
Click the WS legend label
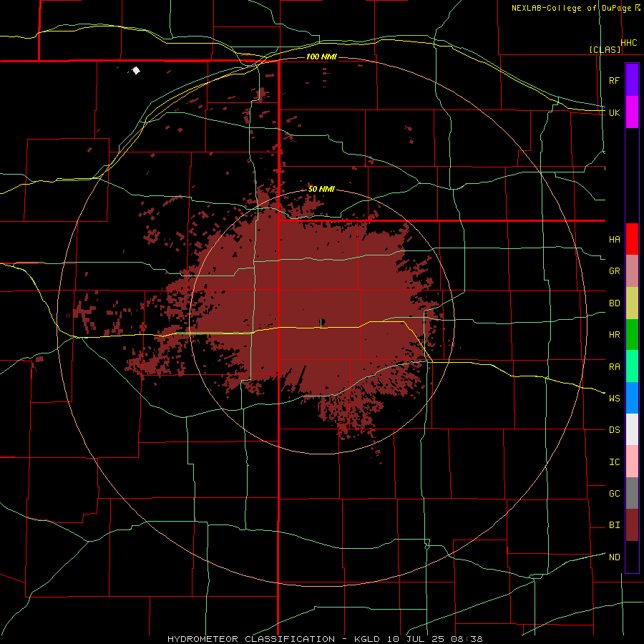(x=614, y=398)
